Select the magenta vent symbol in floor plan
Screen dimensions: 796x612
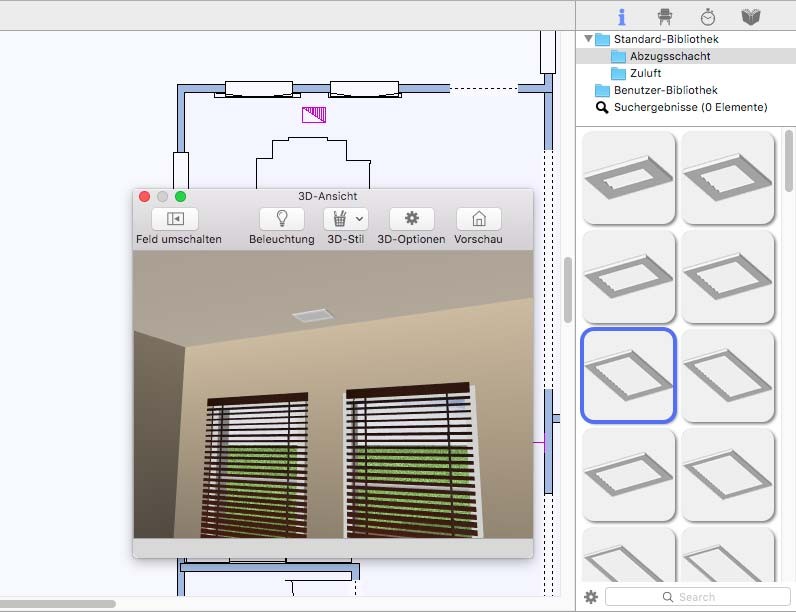314,115
